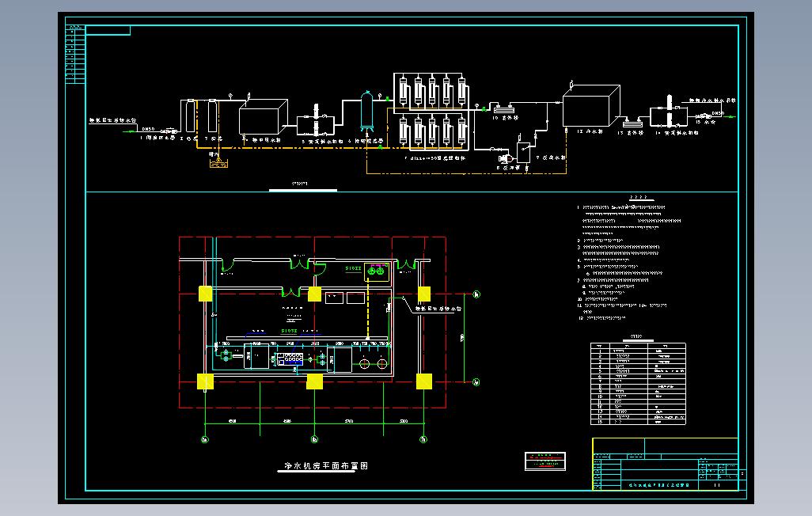Viewport: 812px width, 516px height.
Task: Click the 5700 dimension text under plan
Action: [349, 421]
